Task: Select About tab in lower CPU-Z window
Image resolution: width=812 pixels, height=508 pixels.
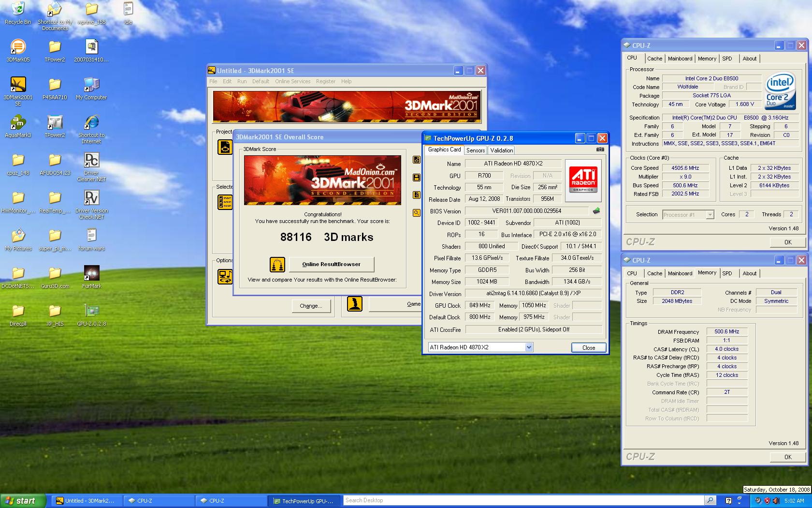Action: pos(750,273)
